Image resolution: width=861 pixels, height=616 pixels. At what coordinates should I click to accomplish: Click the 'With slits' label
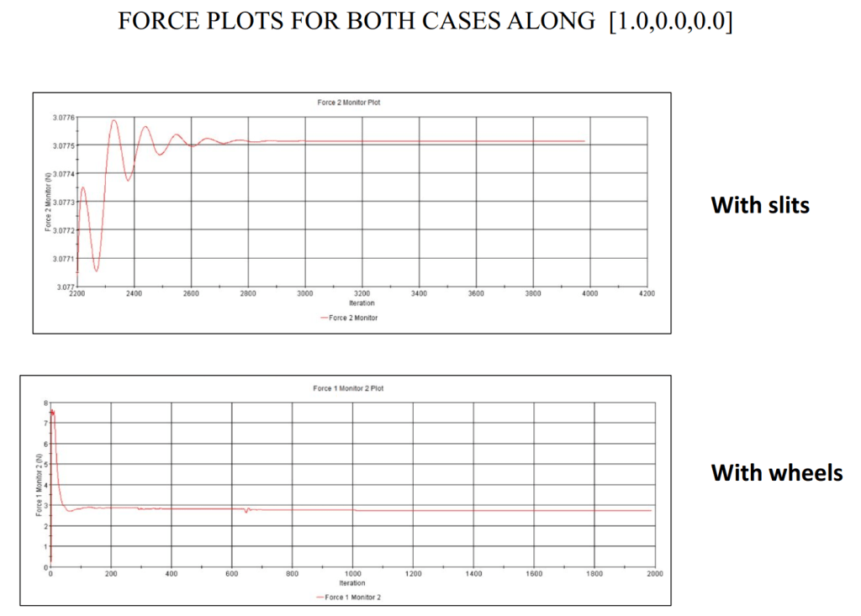coord(760,205)
